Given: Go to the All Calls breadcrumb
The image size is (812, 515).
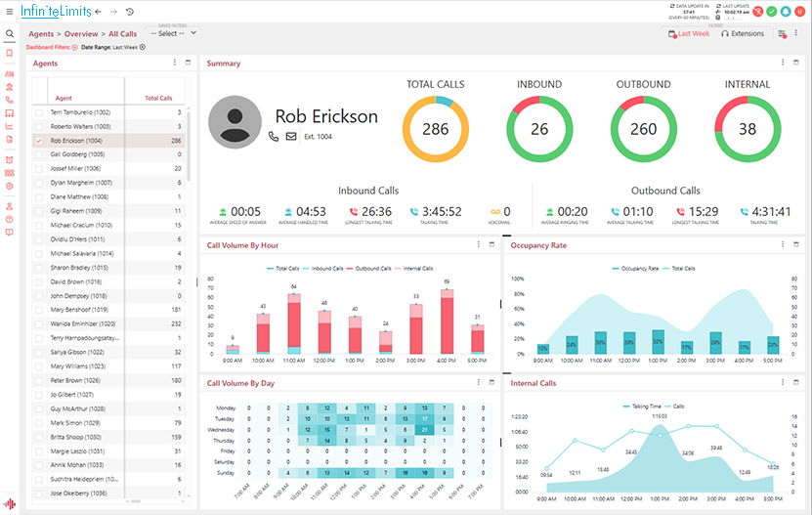Looking at the screenshot, I should click(x=123, y=33).
